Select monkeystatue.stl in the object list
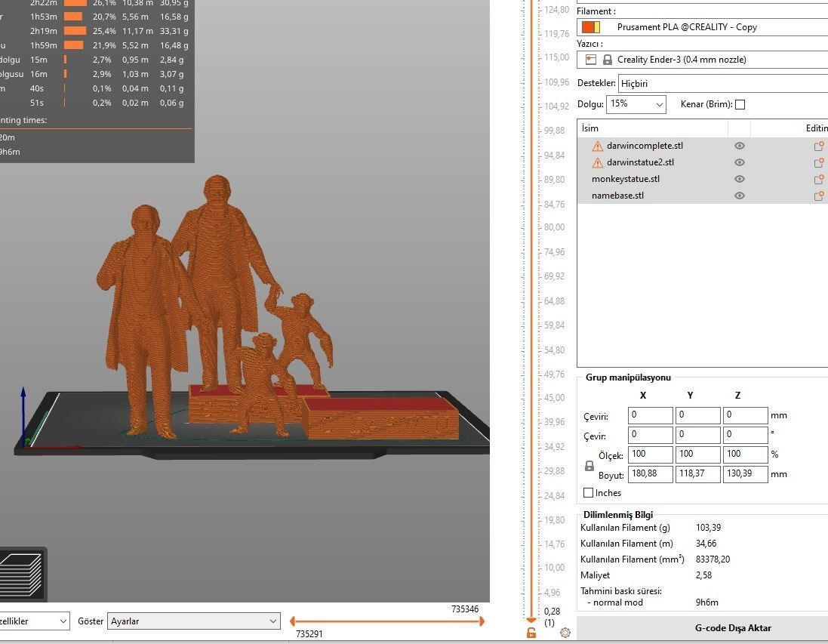828x644 pixels. click(x=625, y=179)
